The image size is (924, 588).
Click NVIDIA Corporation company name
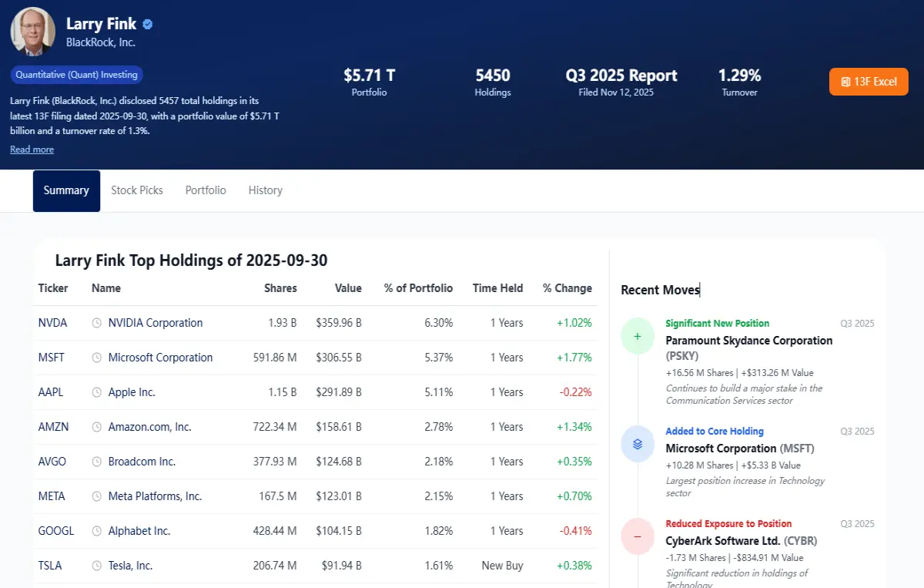(x=156, y=323)
